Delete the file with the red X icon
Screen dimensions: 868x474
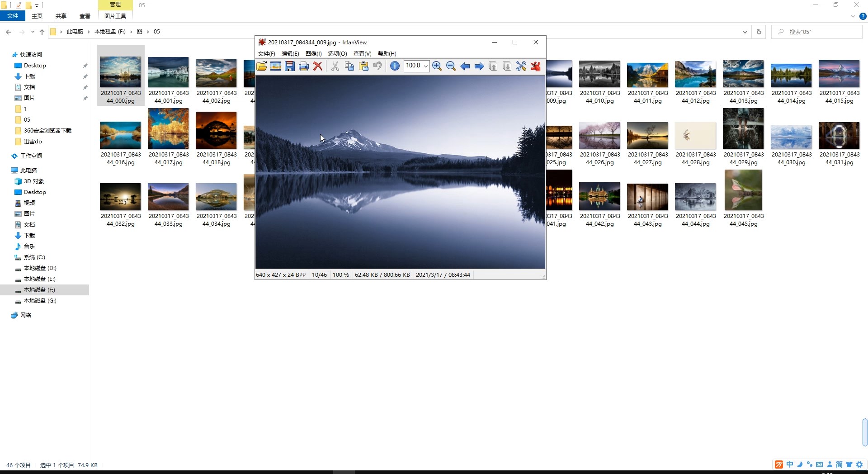(x=318, y=66)
